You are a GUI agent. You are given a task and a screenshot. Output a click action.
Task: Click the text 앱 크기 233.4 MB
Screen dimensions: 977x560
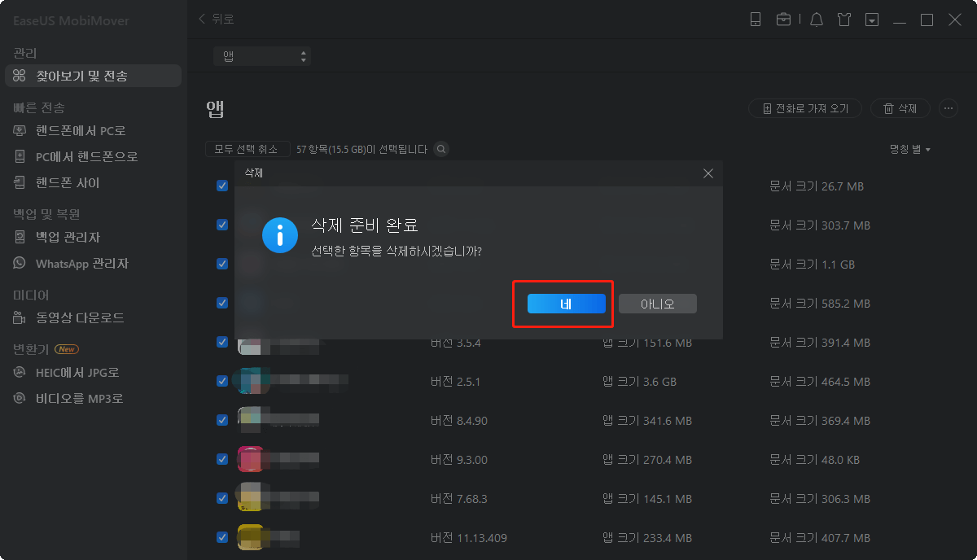647,538
